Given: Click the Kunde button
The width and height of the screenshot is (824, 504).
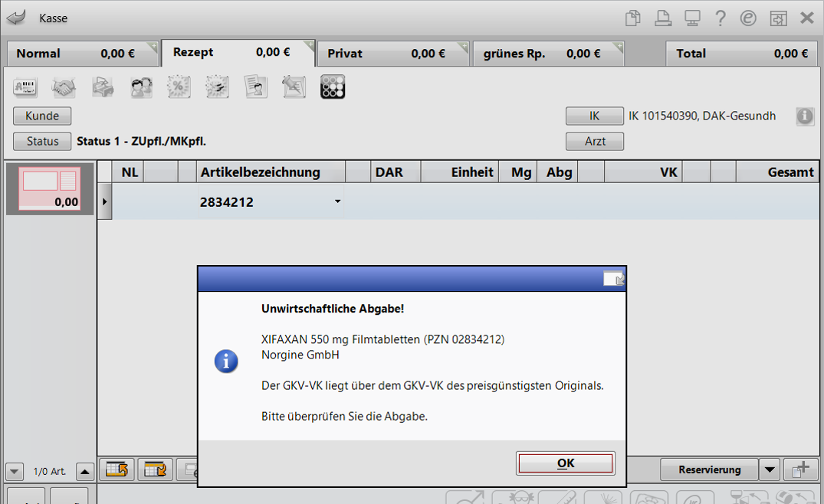Looking at the screenshot, I should [x=42, y=116].
